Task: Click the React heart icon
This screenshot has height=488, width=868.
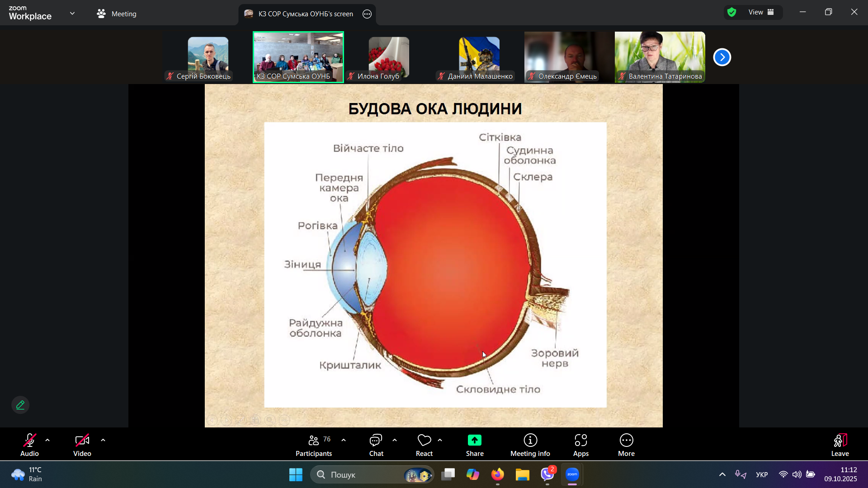Action: point(424,441)
